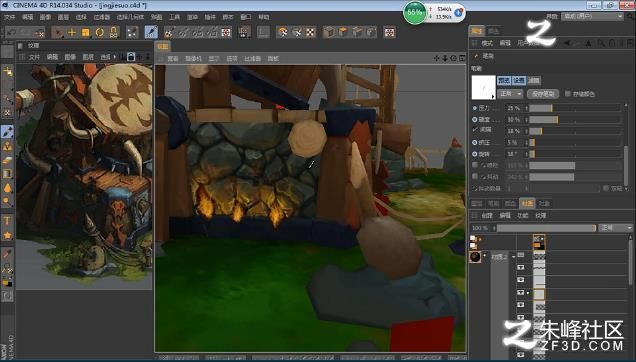
Task: Click the 间距 18% value field
Action: (x=516, y=131)
